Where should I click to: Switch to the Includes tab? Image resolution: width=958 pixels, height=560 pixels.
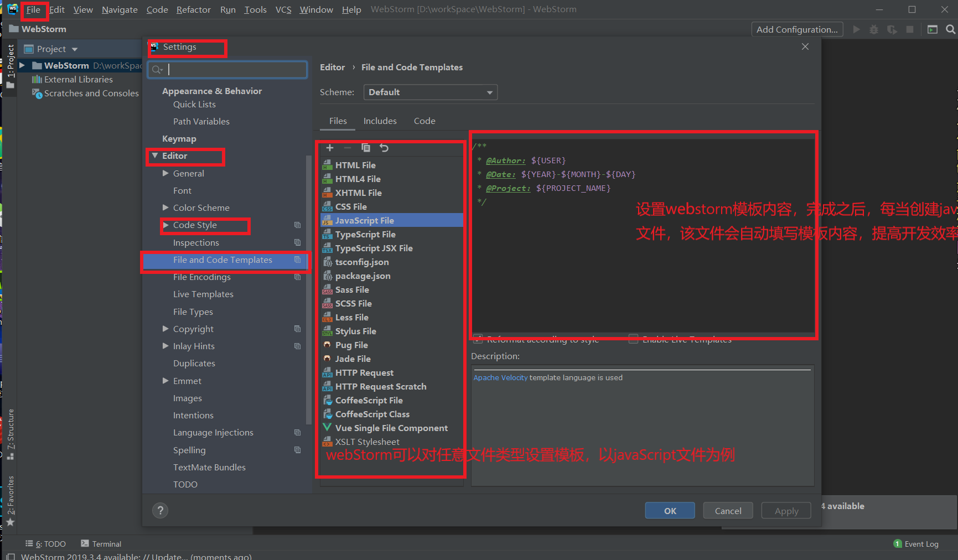(x=380, y=121)
